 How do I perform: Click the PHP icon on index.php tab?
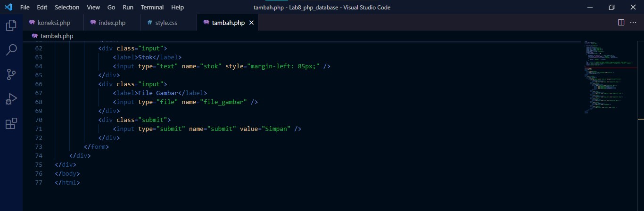pos(93,22)
